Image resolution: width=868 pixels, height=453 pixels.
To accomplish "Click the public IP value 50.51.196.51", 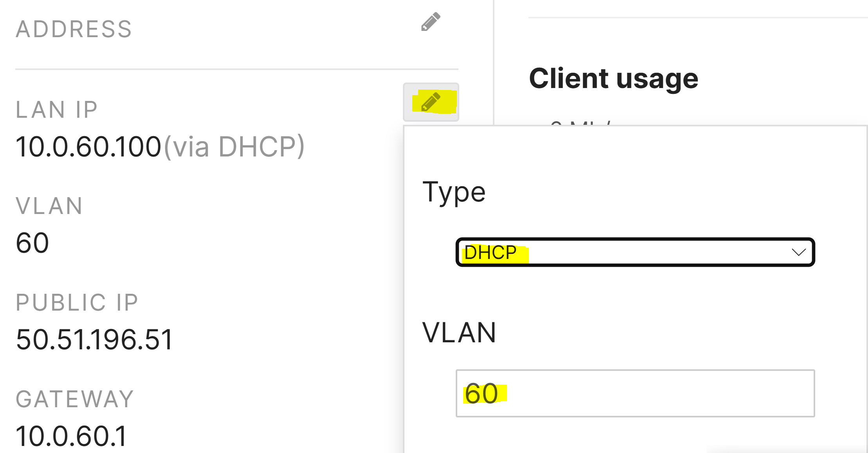I will (94, 339).
